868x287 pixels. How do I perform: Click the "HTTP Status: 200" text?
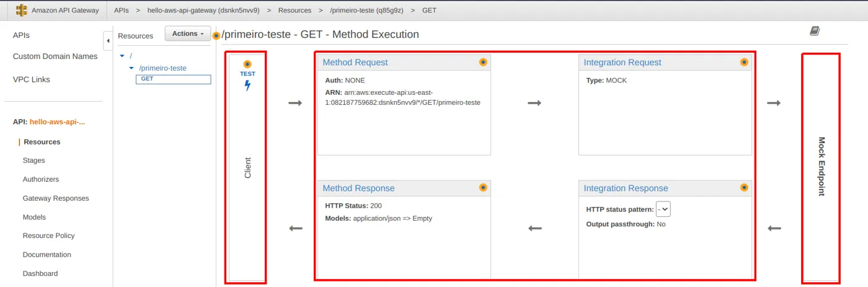point(353,206)
